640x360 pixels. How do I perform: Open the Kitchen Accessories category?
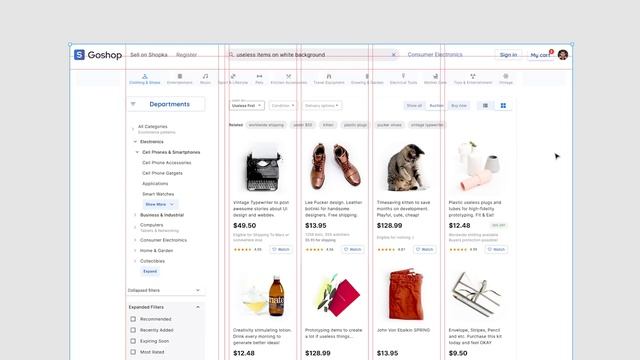coord(289,79)
